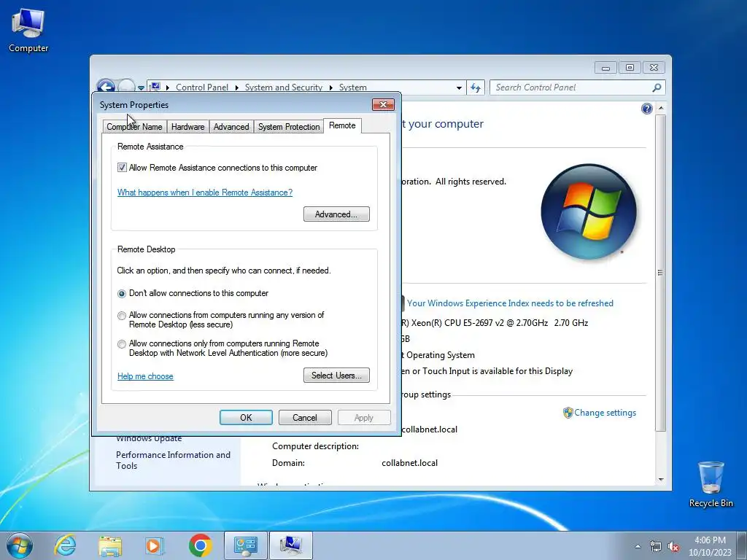Select the System Properties taskbar button
The width and height of the screenshot is (747, 560).
(291, 545)
